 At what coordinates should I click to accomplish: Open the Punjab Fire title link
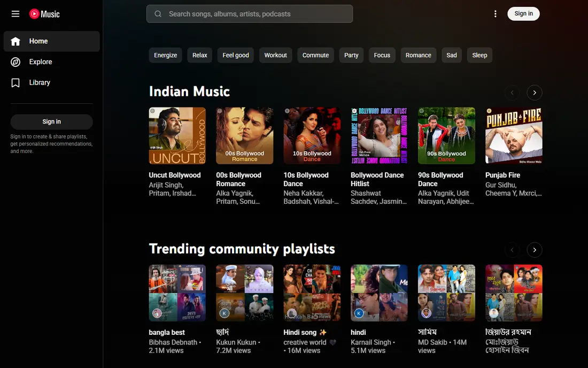pyautogui.click(x=502, y=175)
